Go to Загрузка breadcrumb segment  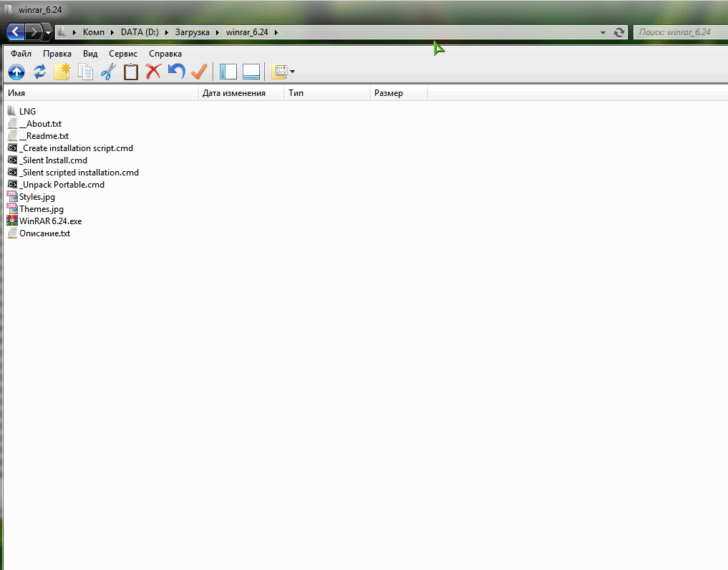pos(193,32)
